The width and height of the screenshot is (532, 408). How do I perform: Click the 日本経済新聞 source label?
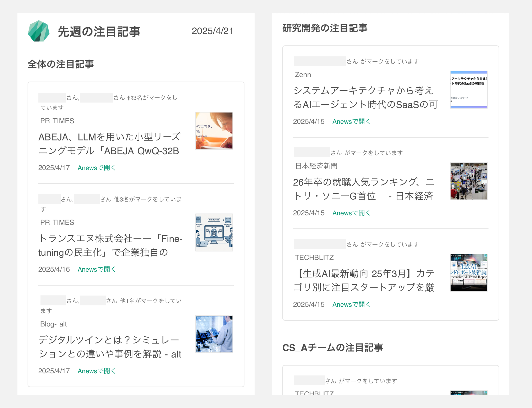pos(316,166)
